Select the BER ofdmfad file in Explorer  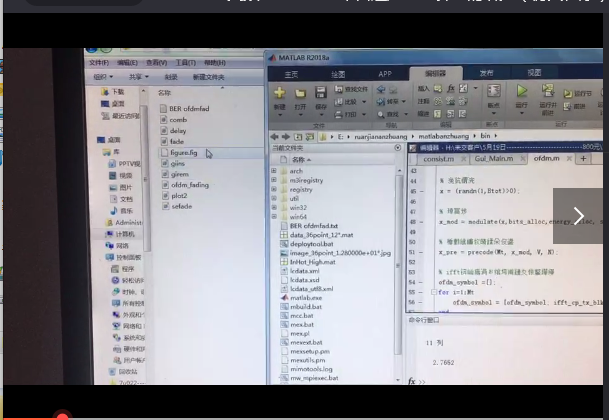189,109
